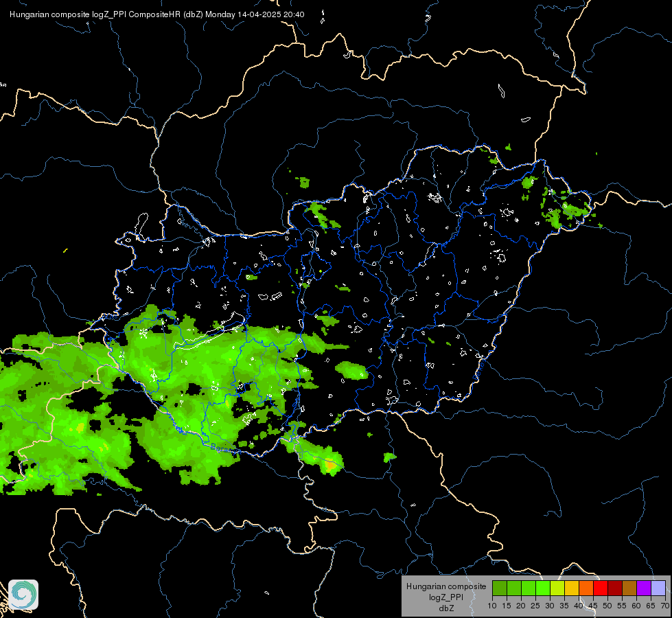
Task: Click the 55-60 dBZ brown swatch
Action: pos(629,588)
